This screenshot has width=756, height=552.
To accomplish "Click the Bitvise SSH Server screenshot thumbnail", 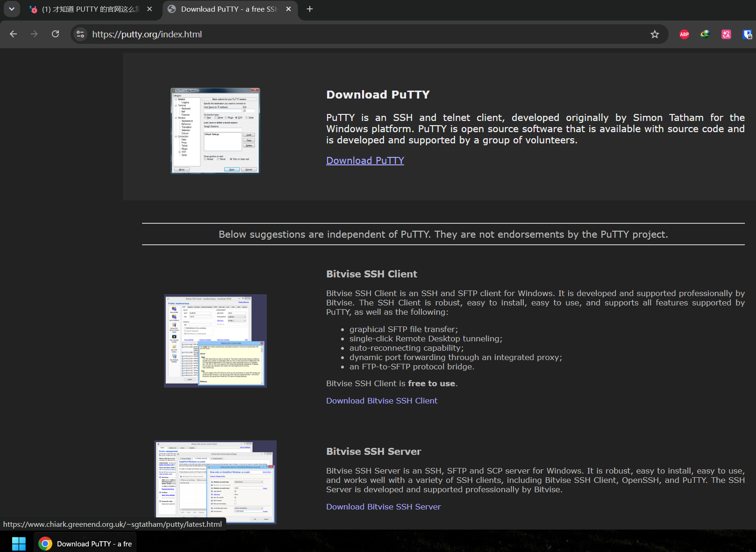I will (x=215, y=482).
